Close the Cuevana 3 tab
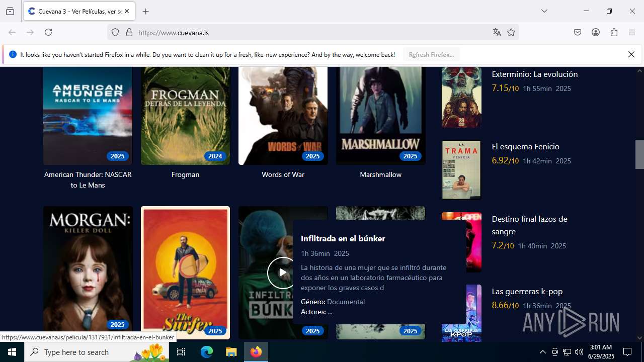The image size is (644, 362). (x=127, y=11)
